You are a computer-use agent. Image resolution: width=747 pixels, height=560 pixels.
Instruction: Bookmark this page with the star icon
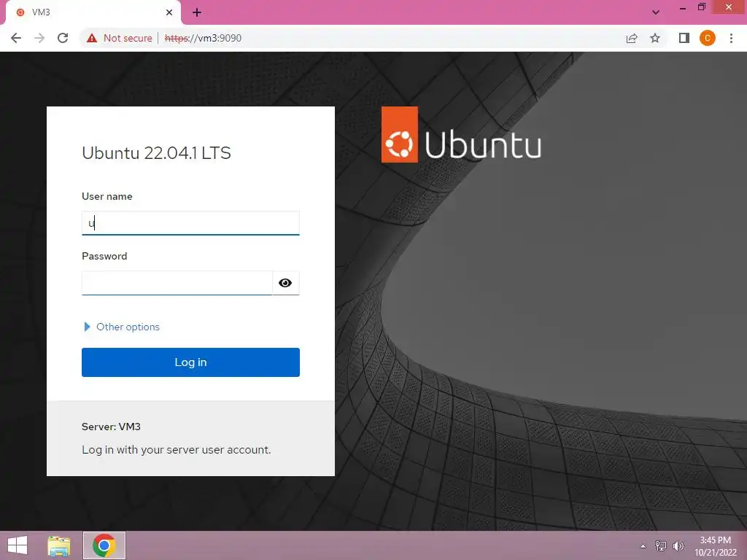pyautogui.click(x=655, y=38)
